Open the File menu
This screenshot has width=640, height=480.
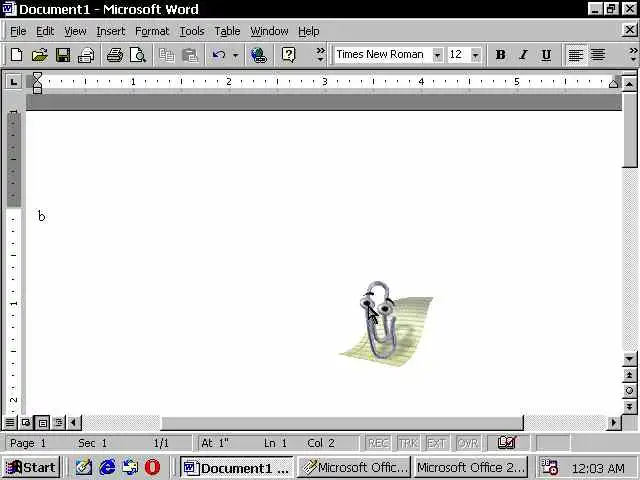(x=18, y=31)
